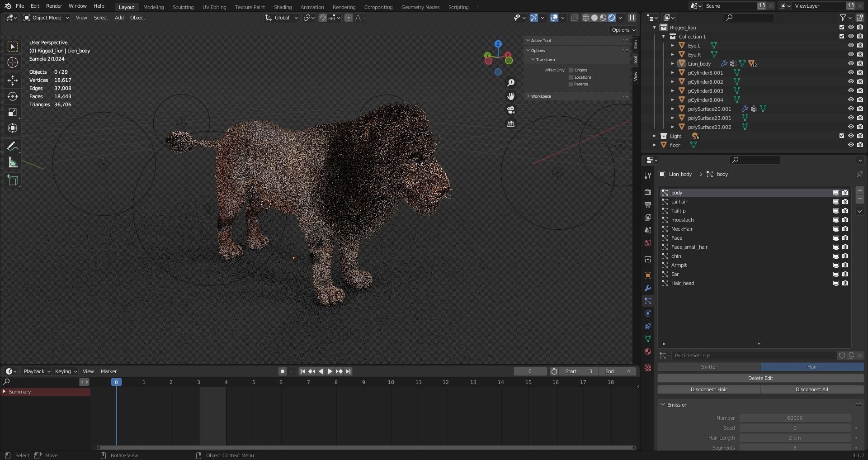This screenshot has width=868, height=460.
Task: Select the Rotate tool
Action: pos(13,96)
